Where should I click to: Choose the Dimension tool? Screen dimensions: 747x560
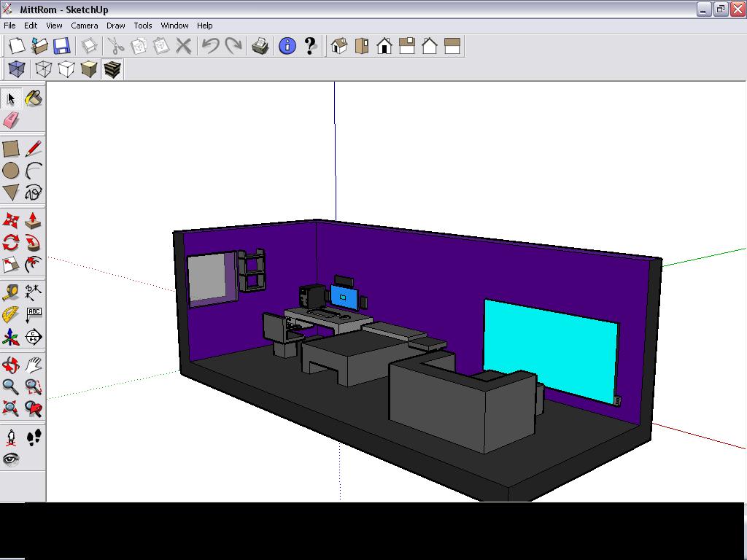[x=34, y=292]
